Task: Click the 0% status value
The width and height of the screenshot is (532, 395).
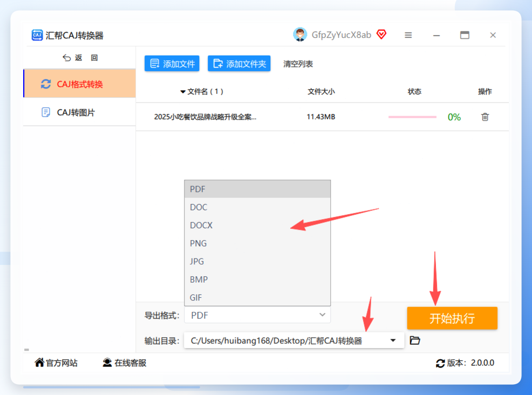Action: (x=454, y=117)
